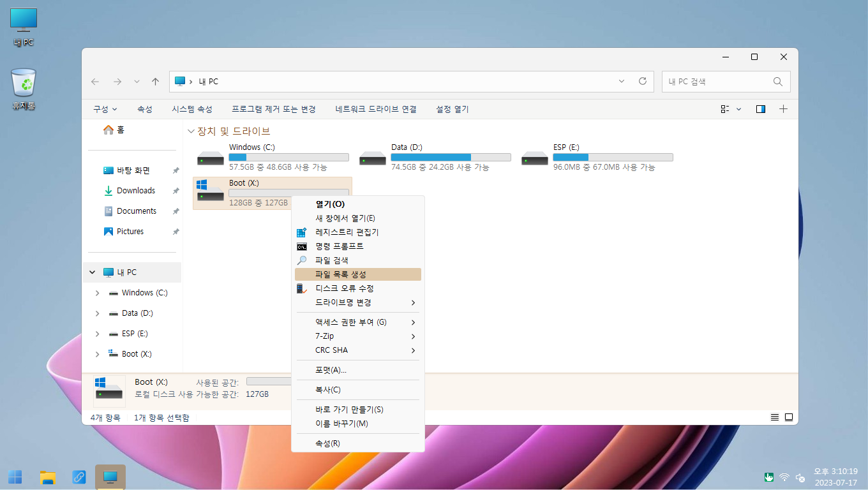Open the 구성 dropdown menu
Screen dimensions: 868x490
tap(105, 109)
